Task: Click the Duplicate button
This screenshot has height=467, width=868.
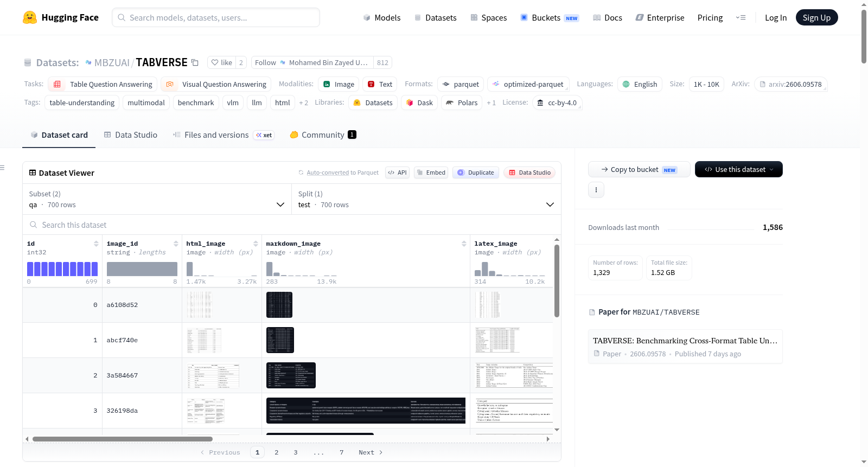Action: [476, 172]
